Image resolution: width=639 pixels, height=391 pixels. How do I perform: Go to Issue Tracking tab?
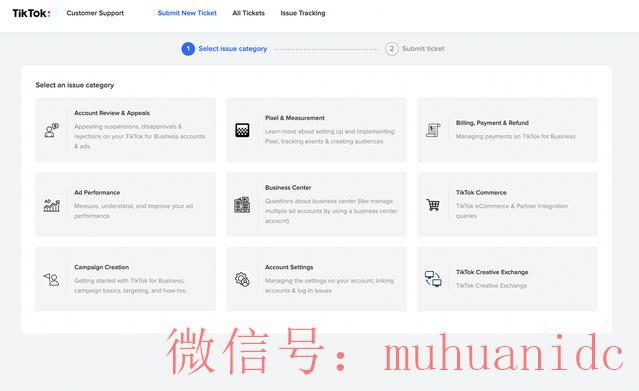[303, 13]
